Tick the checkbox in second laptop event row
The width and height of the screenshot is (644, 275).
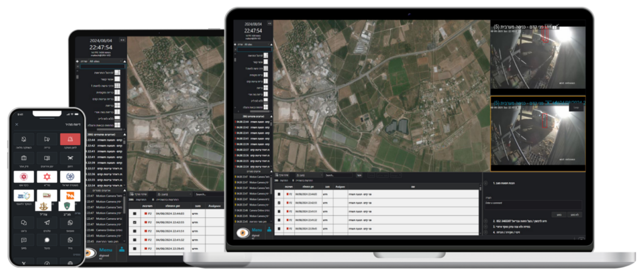point(279,203)
